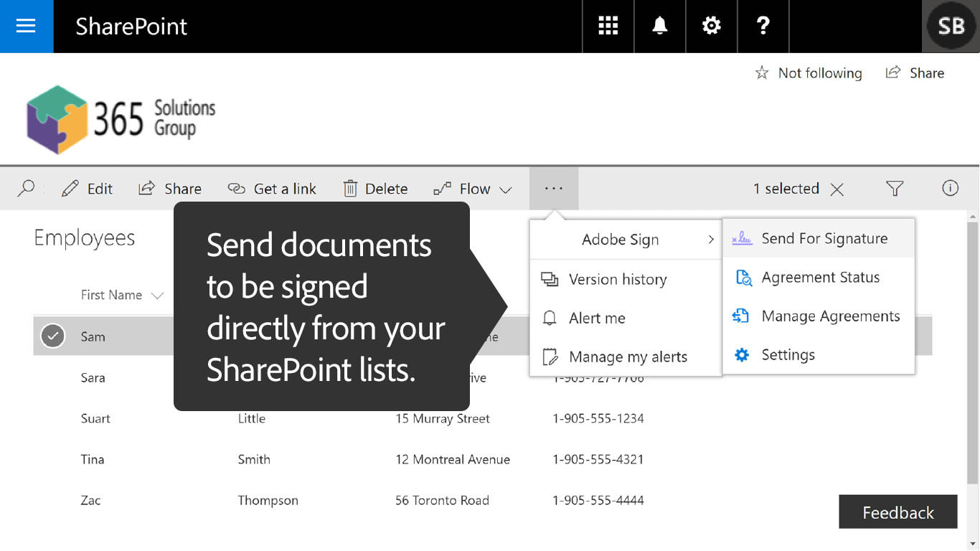This screenshot has height=551, width=980.
Task: Click last name Smith
Action: tap(254, 459)
